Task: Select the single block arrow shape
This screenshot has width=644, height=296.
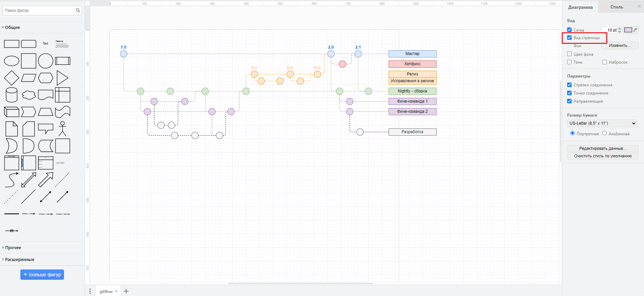Action: tap(46, 180)
